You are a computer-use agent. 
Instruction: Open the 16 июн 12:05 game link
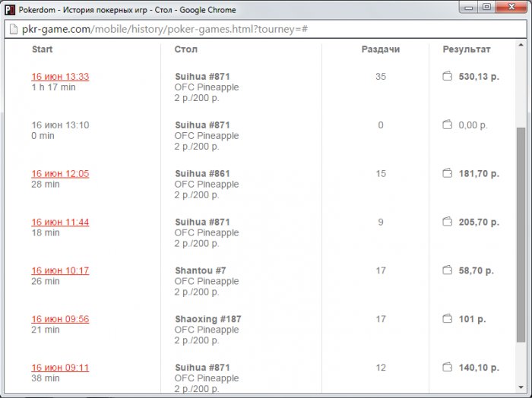coord(60,174)
